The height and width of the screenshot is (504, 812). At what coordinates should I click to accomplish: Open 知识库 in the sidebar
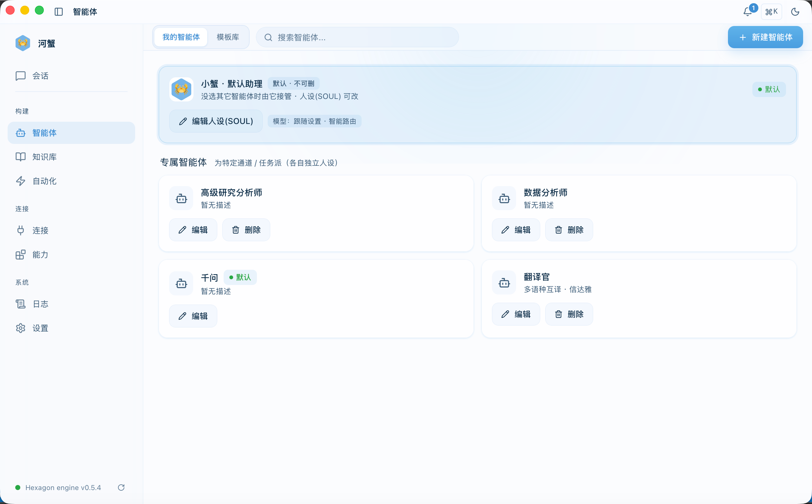(x=71, y=157)
